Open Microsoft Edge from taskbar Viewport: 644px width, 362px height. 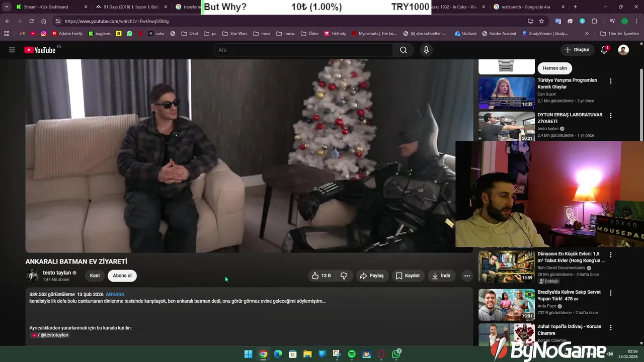click(278, 354)
